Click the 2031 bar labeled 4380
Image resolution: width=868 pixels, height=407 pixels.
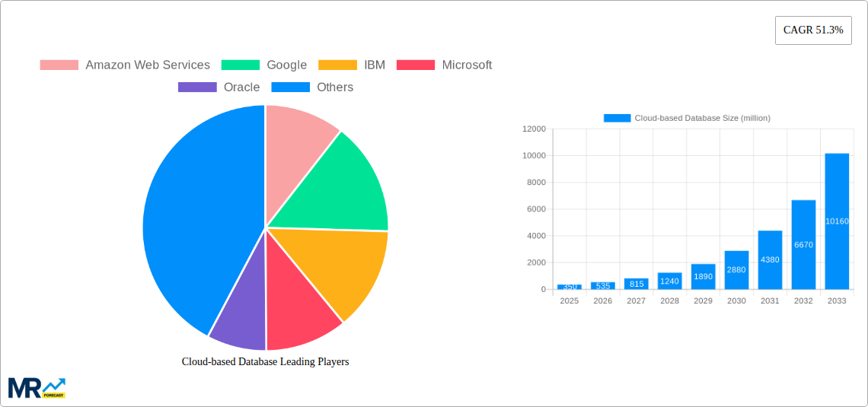pos(770,260)
